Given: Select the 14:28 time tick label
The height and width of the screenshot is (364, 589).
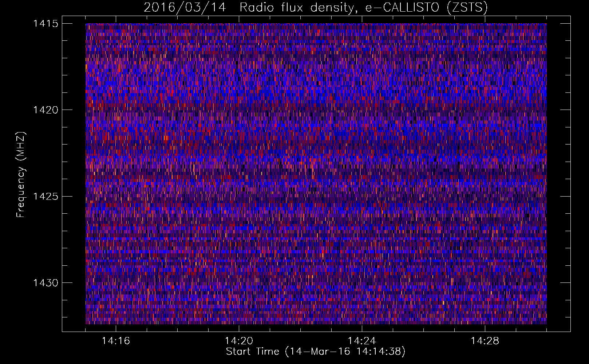Looking at the screenshot, I should (485, 341).
